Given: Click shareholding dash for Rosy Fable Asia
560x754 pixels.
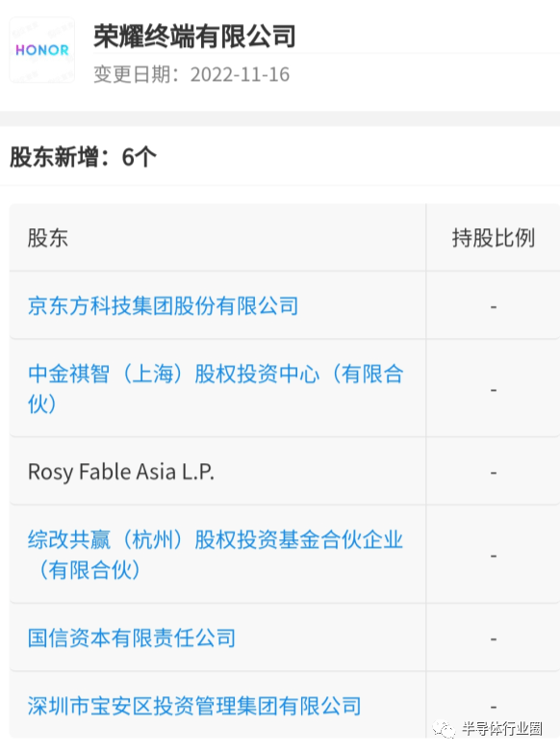Looking at the screenshot, I should [x=494, y=473].
